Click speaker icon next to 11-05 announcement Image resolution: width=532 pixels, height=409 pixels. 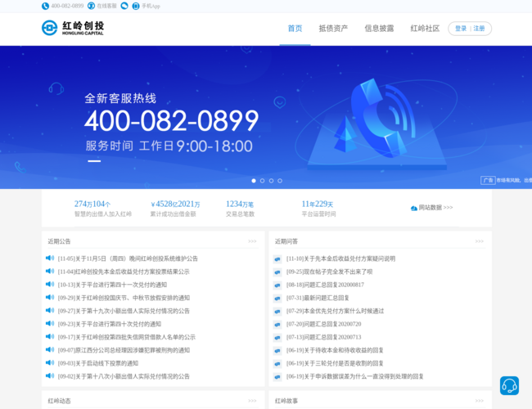[51, 258]
